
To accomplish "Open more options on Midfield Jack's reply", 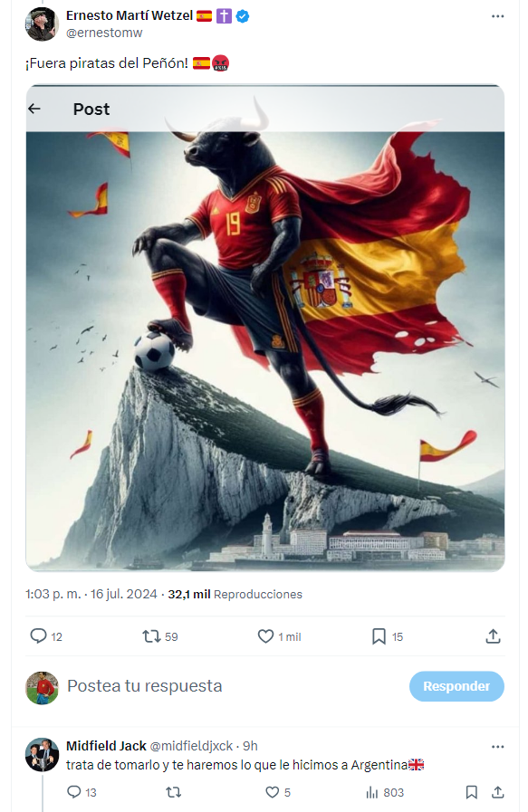I will (x=497, y=747).
